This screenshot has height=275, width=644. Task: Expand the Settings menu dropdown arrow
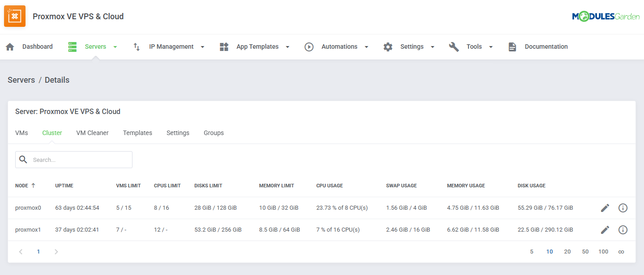432,47
